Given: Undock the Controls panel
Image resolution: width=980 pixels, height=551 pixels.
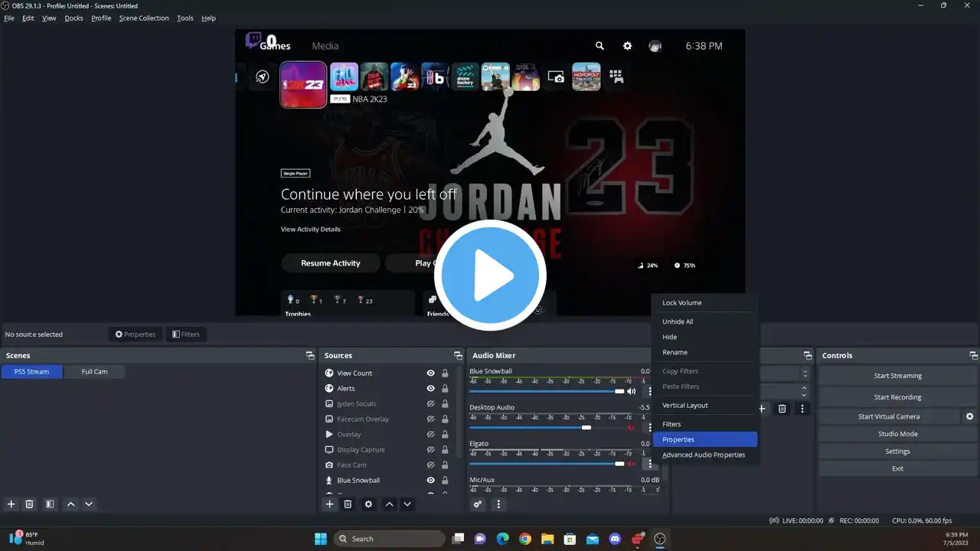Looking at the screenshot, I should (x=974, y=355).
